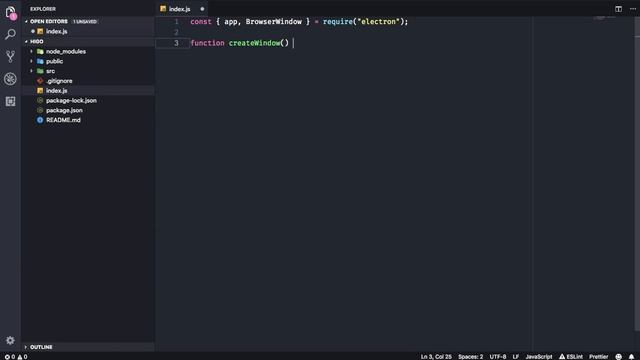Open README.md file
The image size is (640, 360).
coord(63,120)
